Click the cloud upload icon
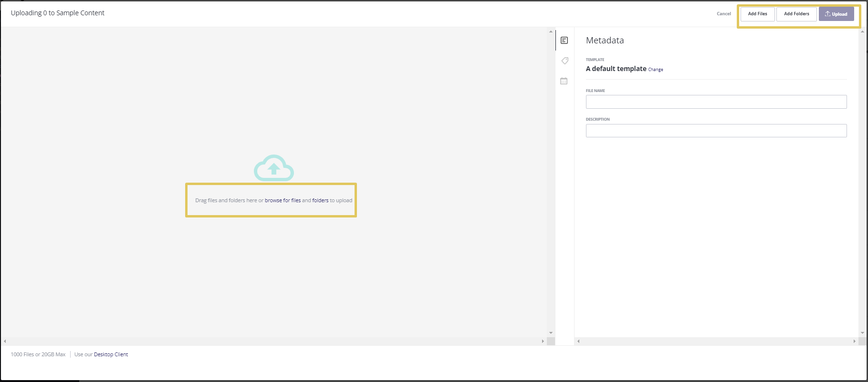The width and height of the screenshot is (868, 382). [x=273, y=168]
